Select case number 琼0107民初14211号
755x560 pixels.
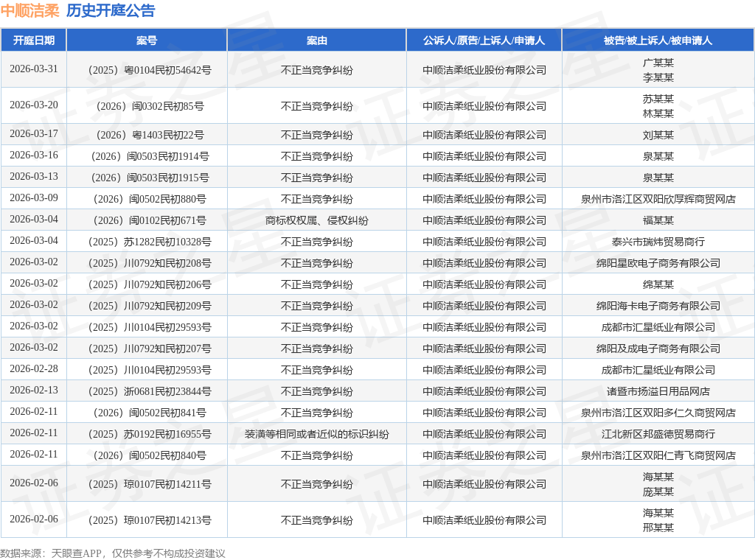click(150, 484)
